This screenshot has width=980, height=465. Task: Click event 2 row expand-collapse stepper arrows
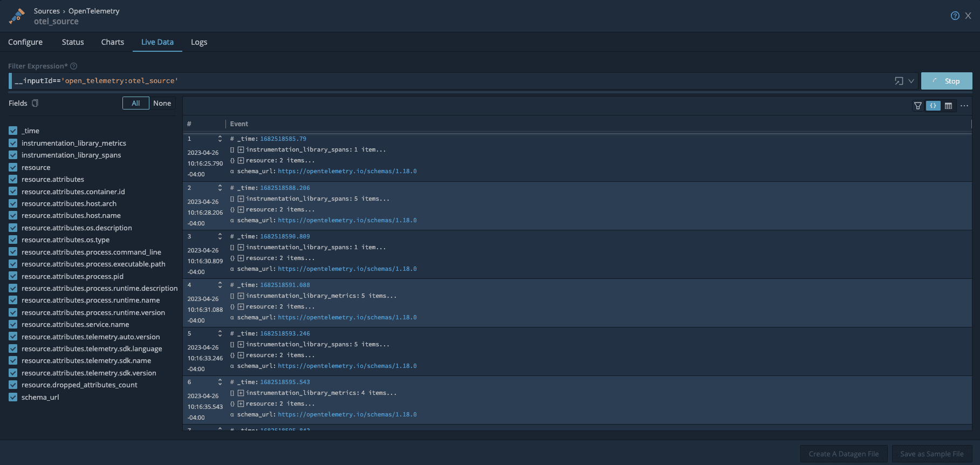coord(220,188)
